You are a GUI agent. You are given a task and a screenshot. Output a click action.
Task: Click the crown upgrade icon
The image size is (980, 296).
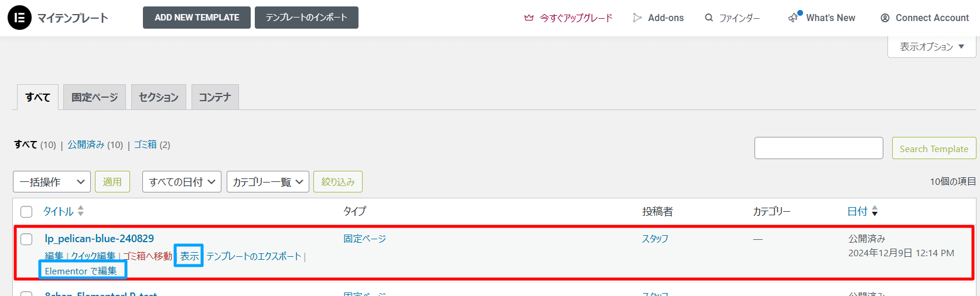point(529,18)
